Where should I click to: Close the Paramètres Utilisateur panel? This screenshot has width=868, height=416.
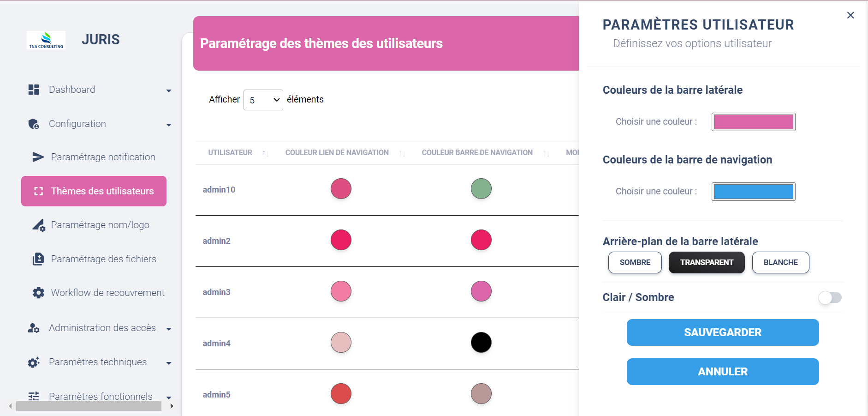(850, 15)
